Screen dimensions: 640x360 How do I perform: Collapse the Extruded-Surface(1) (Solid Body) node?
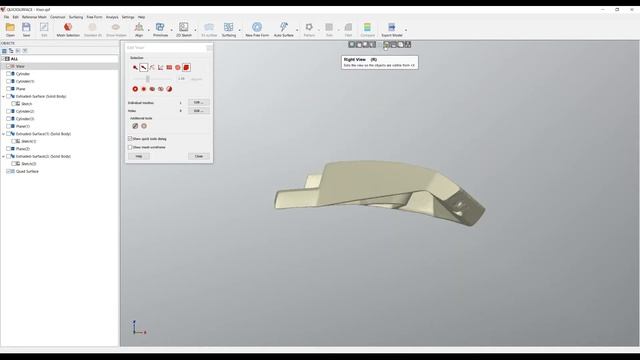[x=3, y=134]
